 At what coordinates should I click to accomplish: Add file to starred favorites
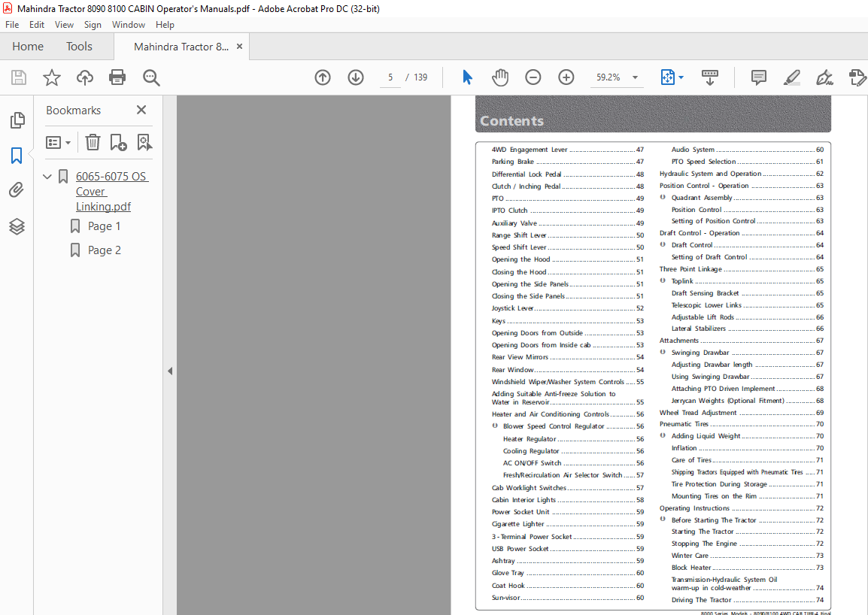(51, 77)
